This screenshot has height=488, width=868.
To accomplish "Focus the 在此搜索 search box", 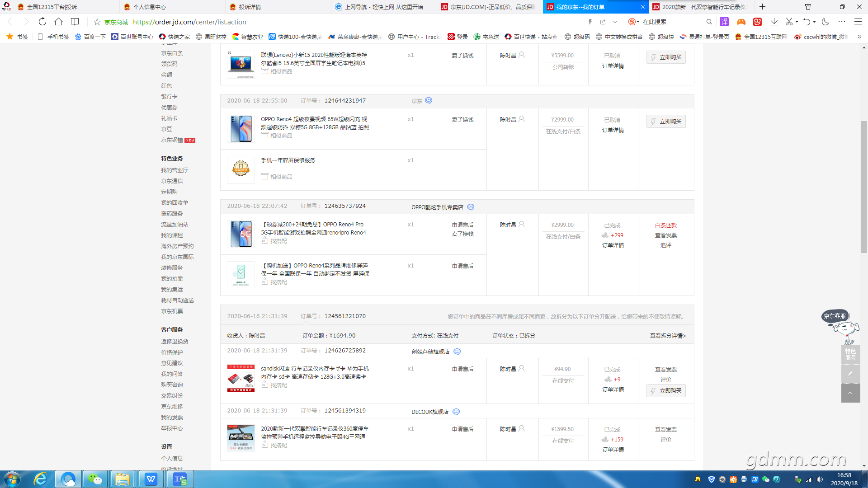I will click(x=671, y=22).
